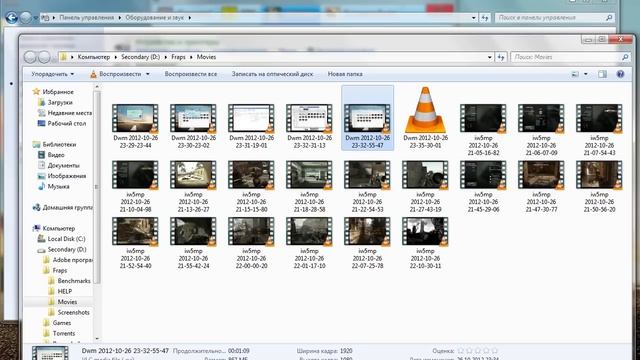Select video iw5mp 2012-10-26 21-45-29-06

click(x=483, y=186)
